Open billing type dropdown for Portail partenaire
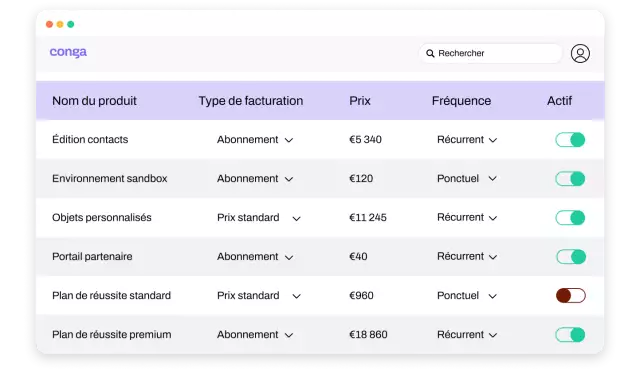This screenshot has height=371, width=640. click(255, 257)
